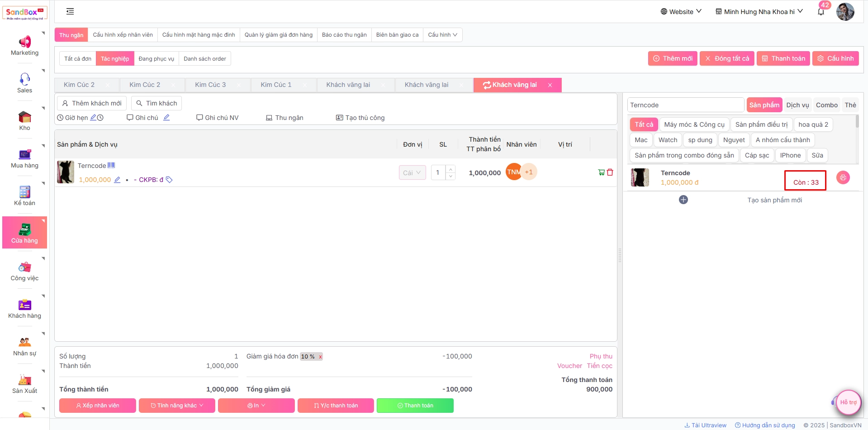Open the Cái unit dropdown

412,172
